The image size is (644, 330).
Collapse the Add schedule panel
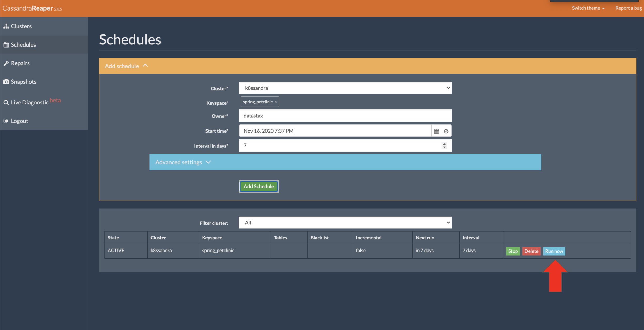click(368, 66)
